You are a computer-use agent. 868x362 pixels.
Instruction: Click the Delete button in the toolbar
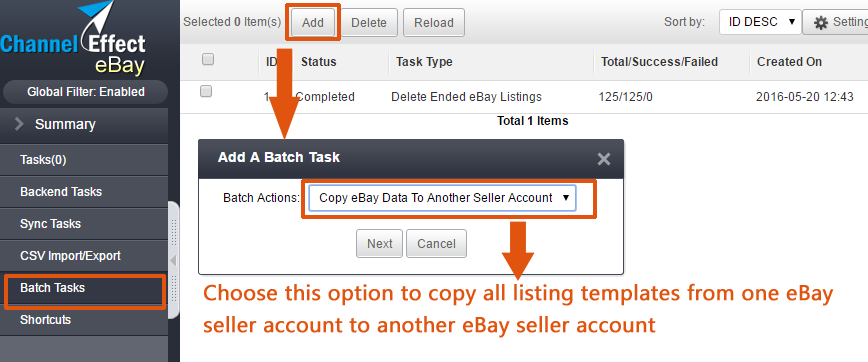tap(369, 23)
